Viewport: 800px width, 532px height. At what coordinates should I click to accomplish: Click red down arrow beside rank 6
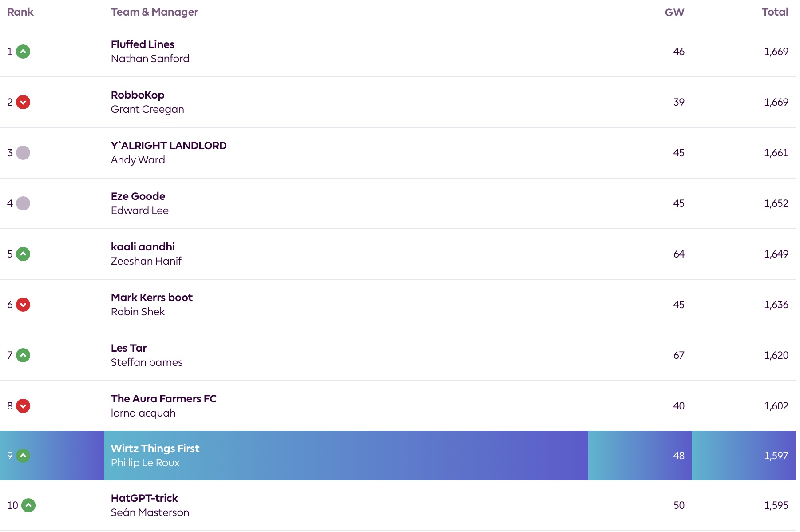tap(23, 305)
